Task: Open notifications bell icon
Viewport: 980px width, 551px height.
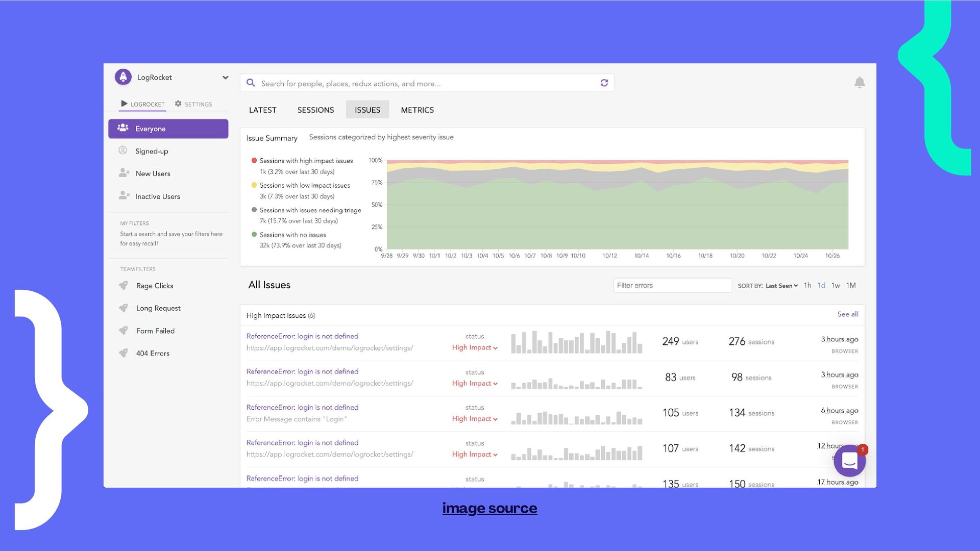Action: (860, 82)
